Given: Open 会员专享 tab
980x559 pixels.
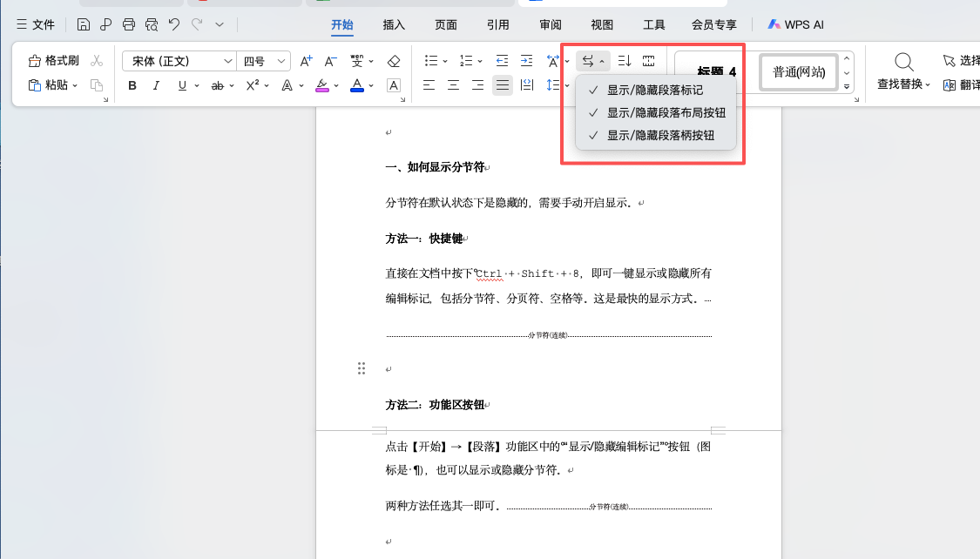Looking at the screenshot, I should click(x=713, y=24).
